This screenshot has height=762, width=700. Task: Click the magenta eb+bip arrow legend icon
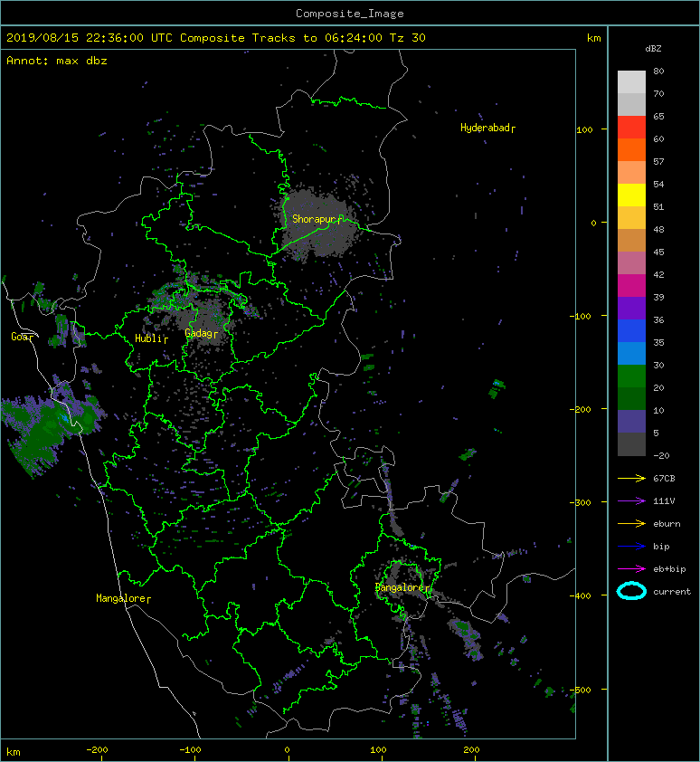[x=631, y=568]
